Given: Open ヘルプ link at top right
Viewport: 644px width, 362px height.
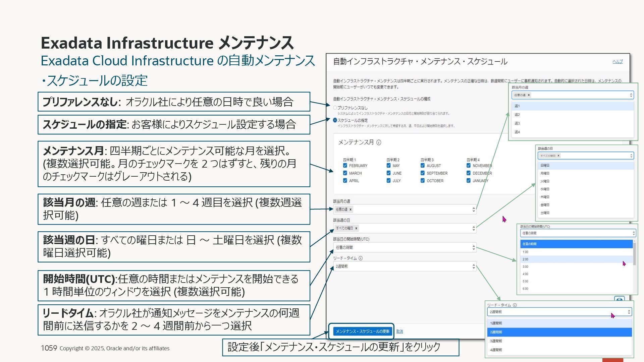Looking at the screenshot, I should [618, 61].
